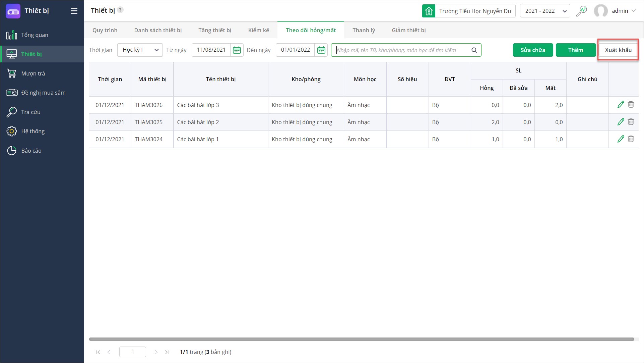Screen dimensions: 644x363
Task: Click the key icon beside the school year
Action: click(581, 11)
